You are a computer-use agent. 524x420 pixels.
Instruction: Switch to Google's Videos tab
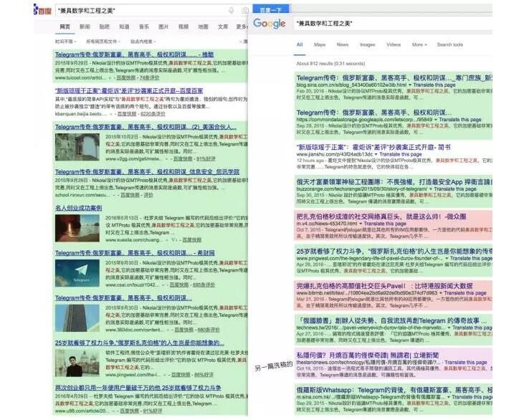394,44
